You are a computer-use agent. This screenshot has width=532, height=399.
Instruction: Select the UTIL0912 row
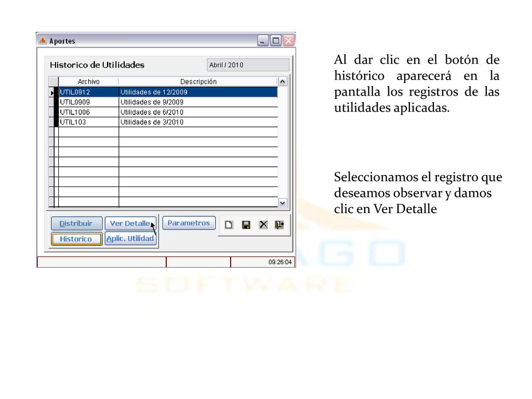pos(168,92)
